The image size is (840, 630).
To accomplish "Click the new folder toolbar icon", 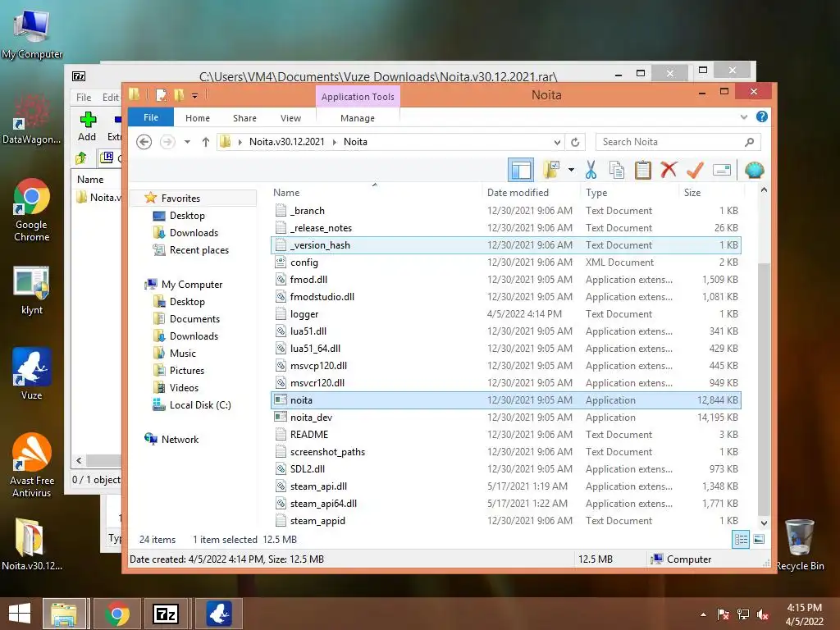I will tap(551, 170).
